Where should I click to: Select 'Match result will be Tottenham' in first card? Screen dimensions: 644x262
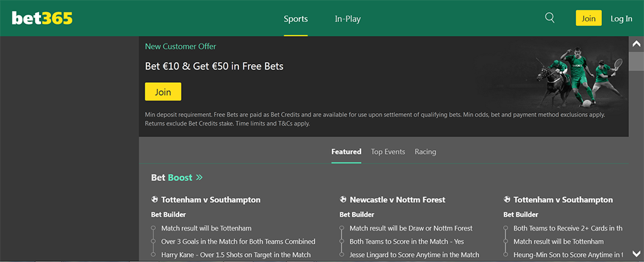(206, 228)
